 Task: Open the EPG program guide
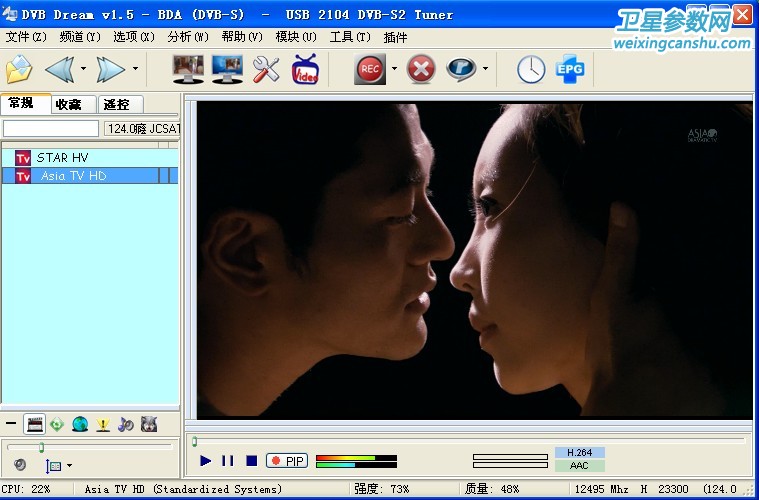pos(570,70)
